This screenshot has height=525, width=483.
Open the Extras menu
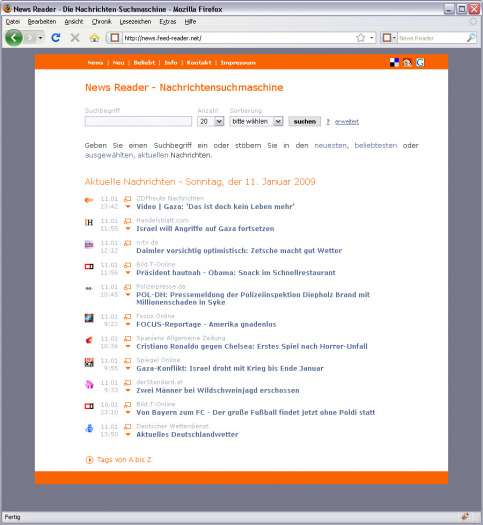pyautogui.click(x=168, y=22)
